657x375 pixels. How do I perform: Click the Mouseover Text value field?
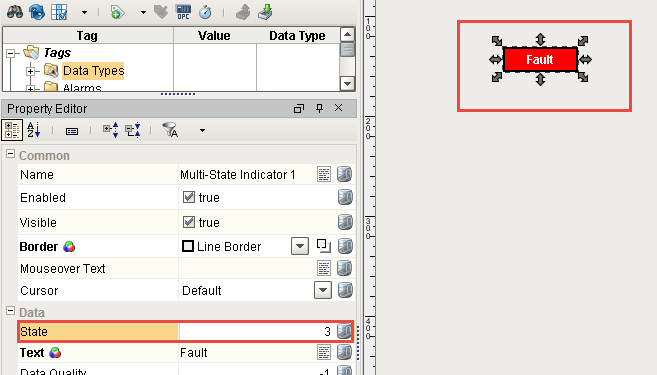click(246, 269)
